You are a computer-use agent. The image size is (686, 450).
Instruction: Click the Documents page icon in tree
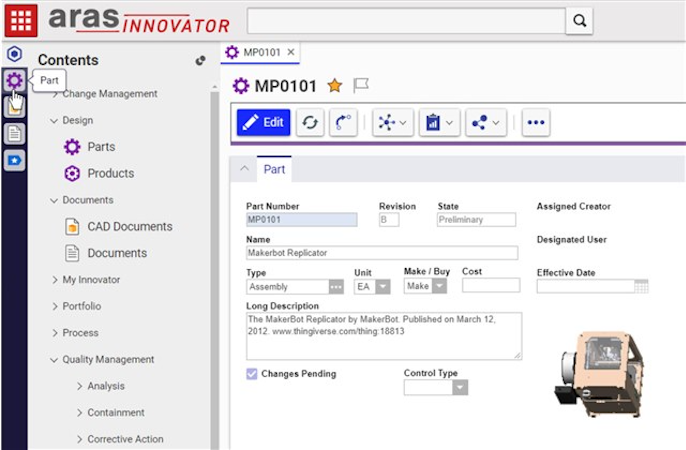[x=72, y=253]
